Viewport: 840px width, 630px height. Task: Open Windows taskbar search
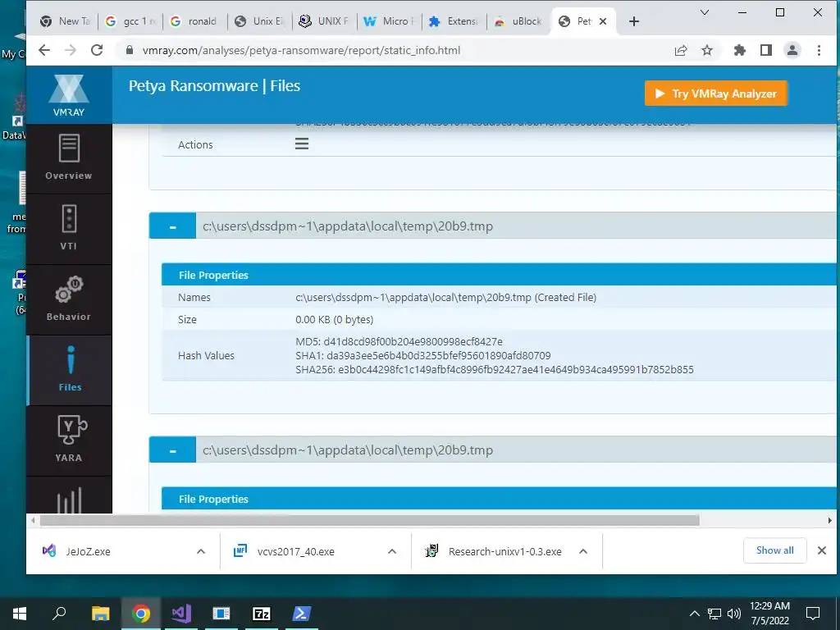pyautogui.click(x=59, y=614)
